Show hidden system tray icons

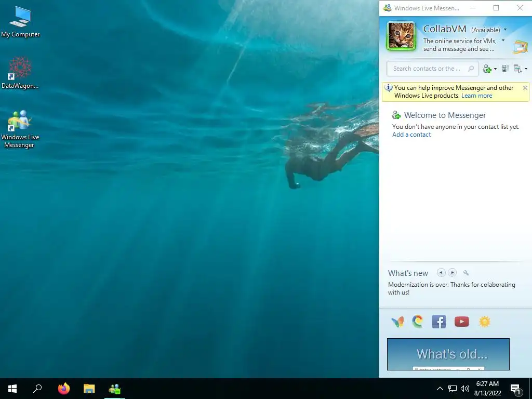point(440,389)
